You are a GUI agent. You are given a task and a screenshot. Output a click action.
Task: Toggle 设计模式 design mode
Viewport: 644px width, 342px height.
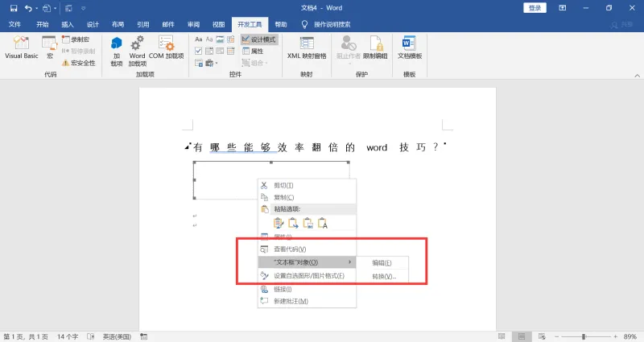click(x=258, y=39)
